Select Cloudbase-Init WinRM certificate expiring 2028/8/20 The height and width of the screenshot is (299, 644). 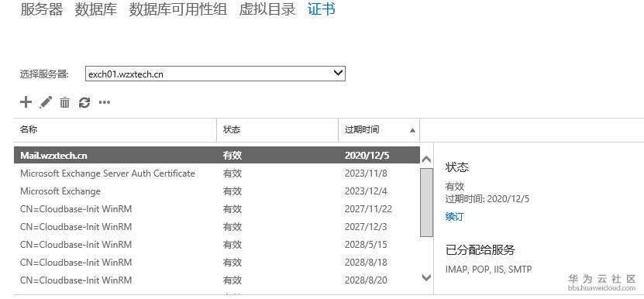[x=217, y=280]
